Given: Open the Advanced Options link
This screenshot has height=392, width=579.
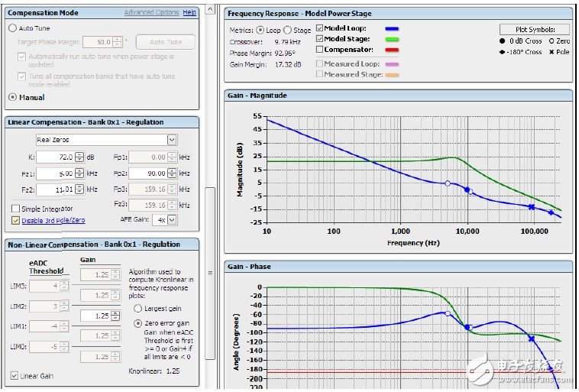Looking at the screenshot, I should click(151, 13).
